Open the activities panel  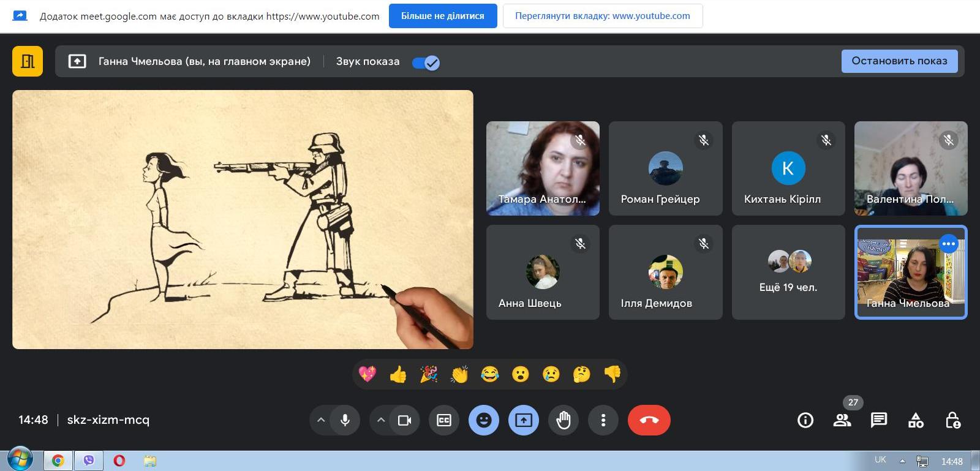click(916, 420)
